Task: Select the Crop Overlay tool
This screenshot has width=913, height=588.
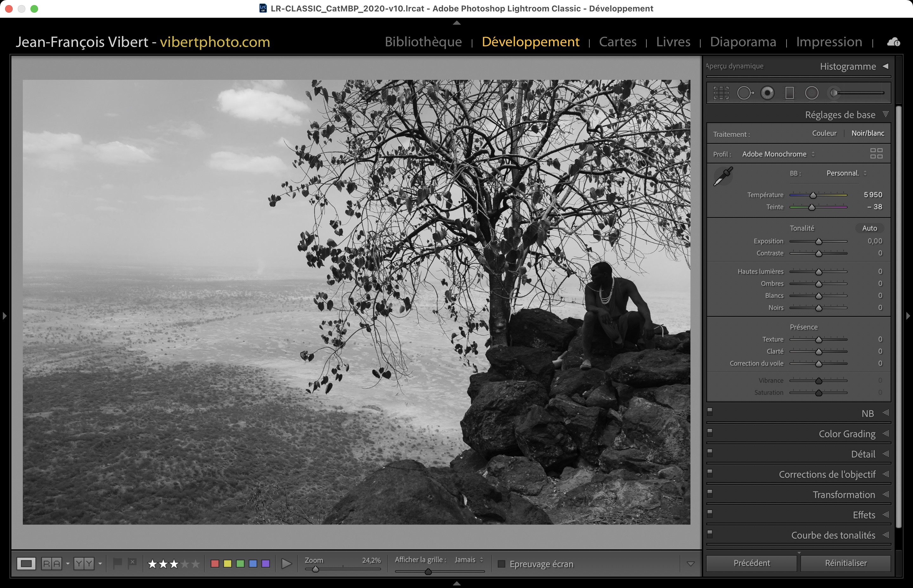Action: click(x=721, y=93)
